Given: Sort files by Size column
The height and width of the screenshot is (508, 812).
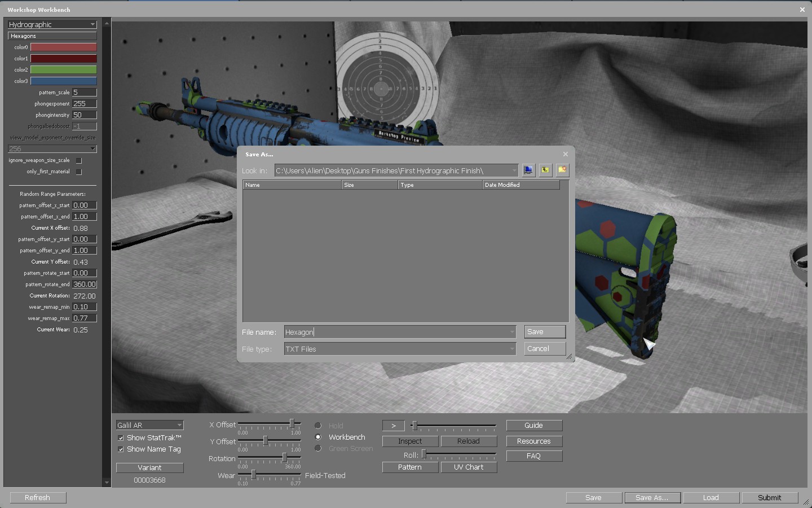Looking at the screenshot, I should [x=370, y=185].
